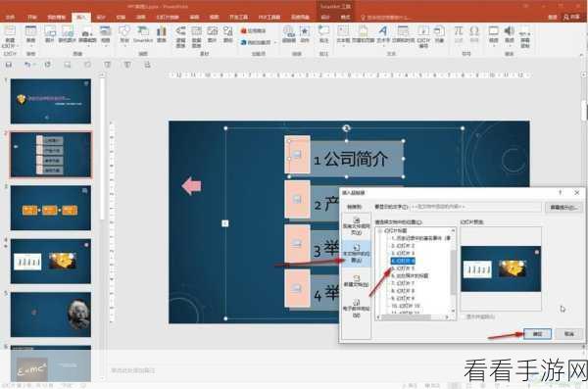Toggle the Show and return checkbox
The width and height of the screenshot is (588, 389).
[x=465, y=316]
